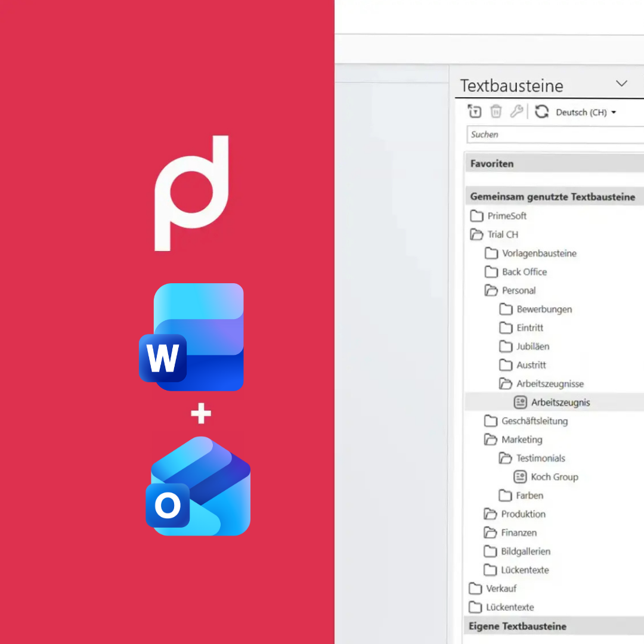This screenshot has height=644, width=644.
Task: Open the Textbausteine settings with the wrench icon
Action: (516, 112)
